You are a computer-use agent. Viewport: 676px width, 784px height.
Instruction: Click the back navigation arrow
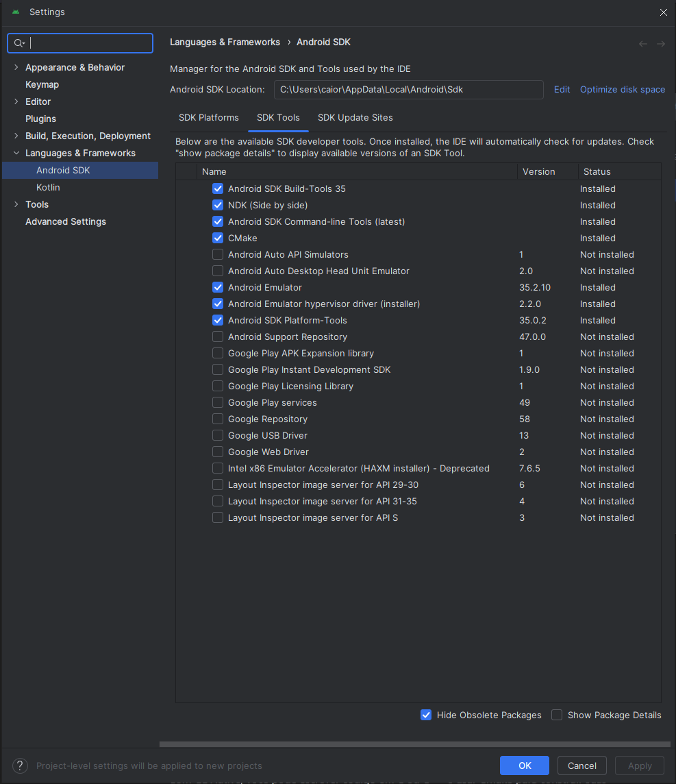click(643, 44)
